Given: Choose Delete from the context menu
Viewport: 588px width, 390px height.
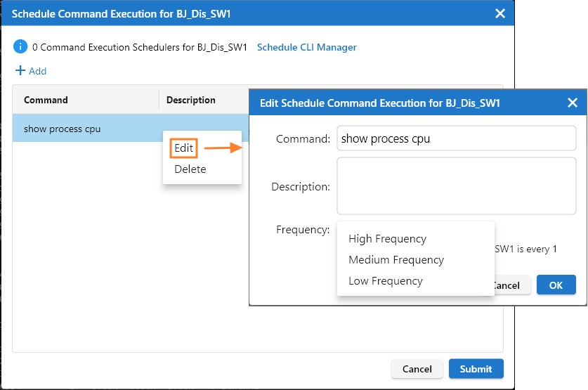Looking at the screenshot, I should coord(190,169).
